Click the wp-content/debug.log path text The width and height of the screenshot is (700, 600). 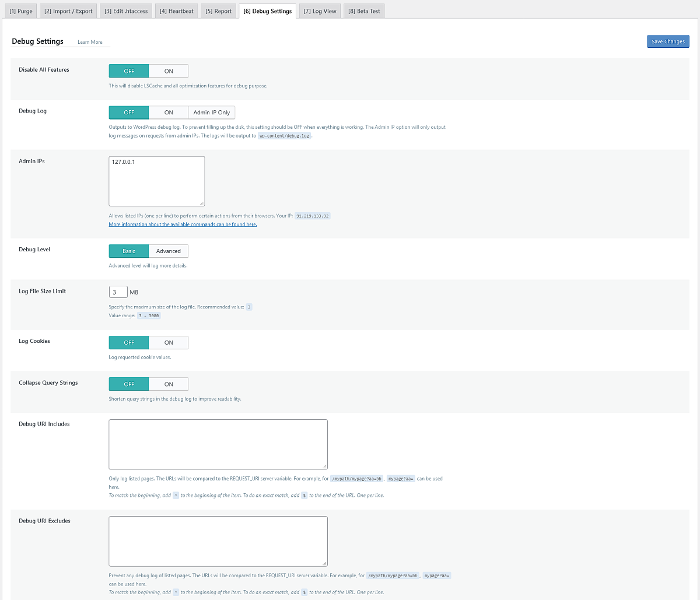284,135
